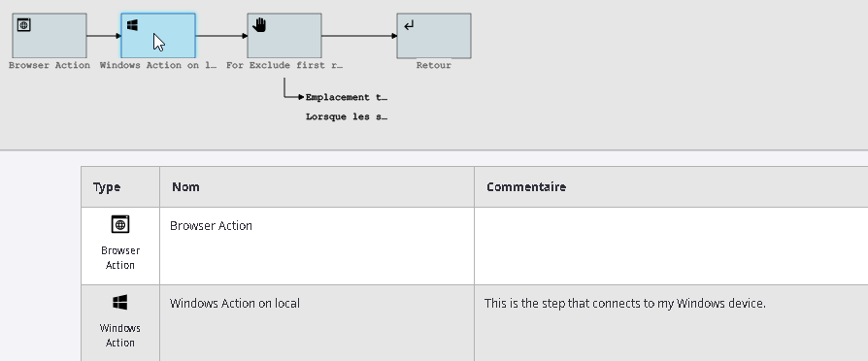Open the 'Lorsque les s…' sub-step

click(346, 116)
